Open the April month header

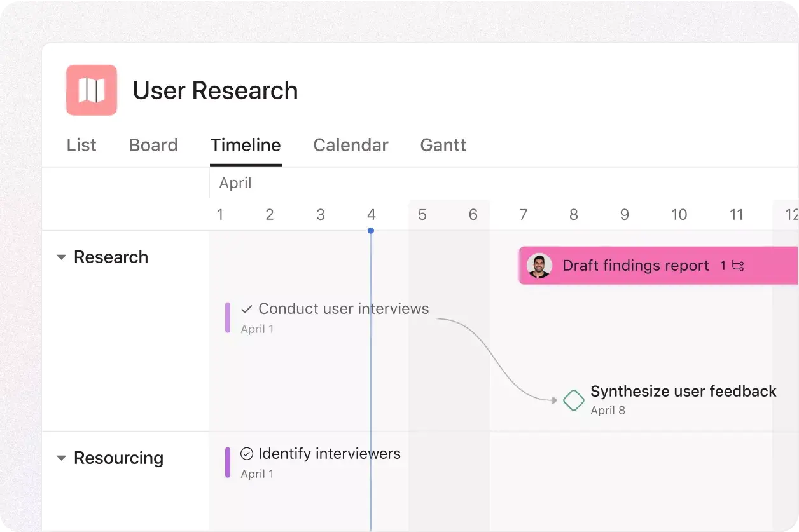click(x=235, y=182)
